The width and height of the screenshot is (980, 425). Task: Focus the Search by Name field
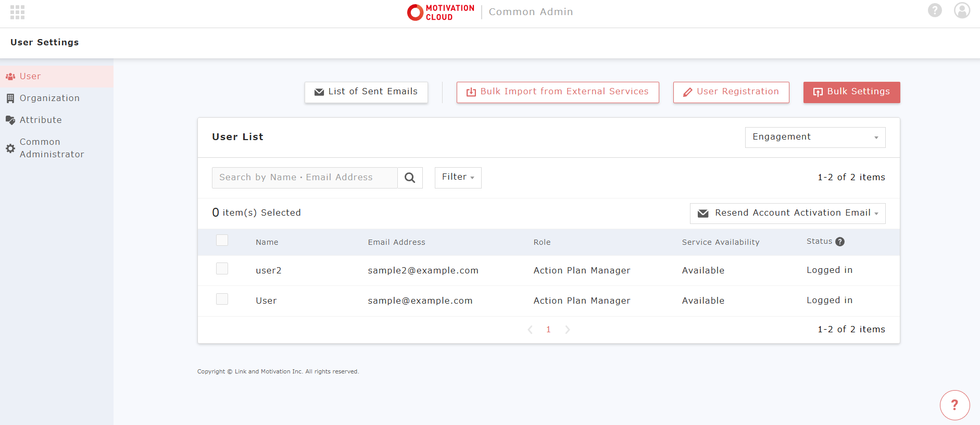coord(305,178)
